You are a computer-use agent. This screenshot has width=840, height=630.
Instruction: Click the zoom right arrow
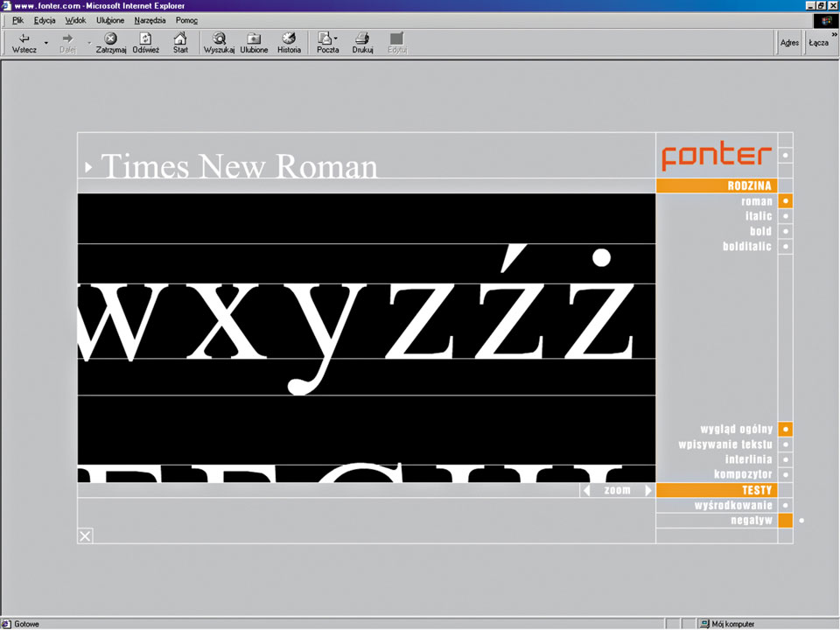point(648,490)
